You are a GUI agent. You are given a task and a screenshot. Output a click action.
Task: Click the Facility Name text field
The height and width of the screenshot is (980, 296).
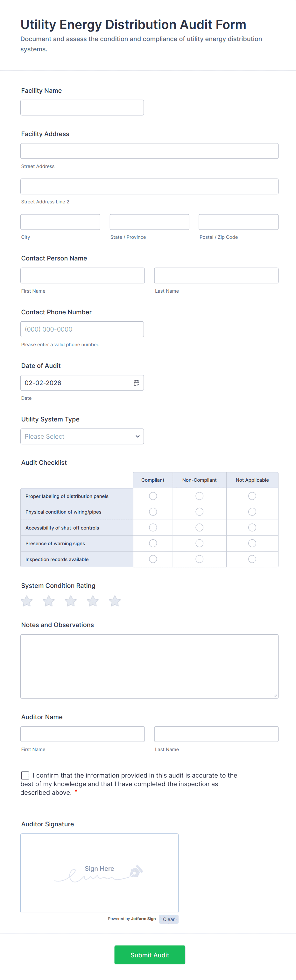82,108
